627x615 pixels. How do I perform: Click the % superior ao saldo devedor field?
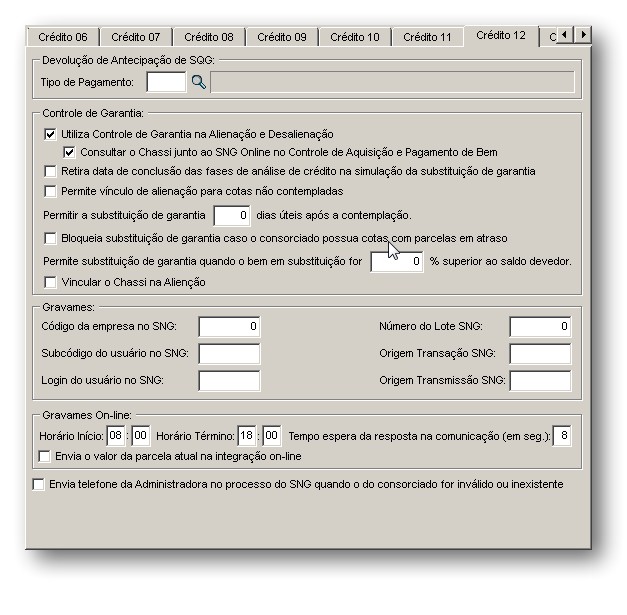click(x=397, y=262)
